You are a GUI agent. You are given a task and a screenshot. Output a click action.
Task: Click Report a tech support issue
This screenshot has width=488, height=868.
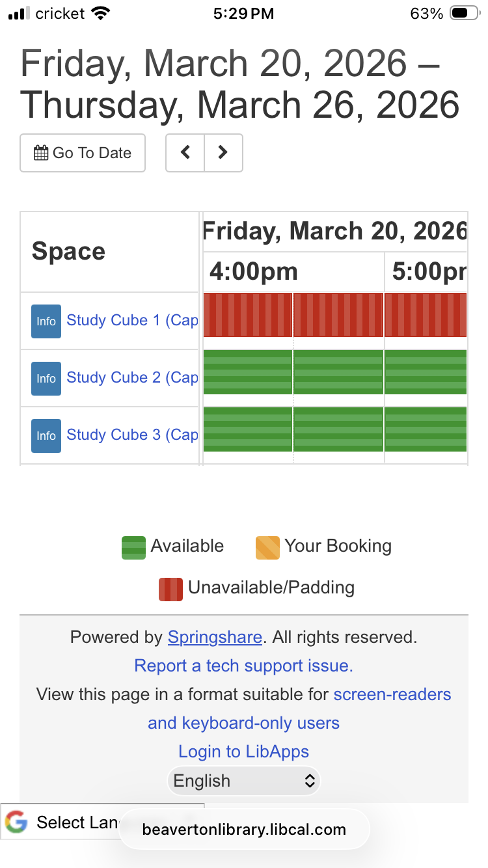243,666
